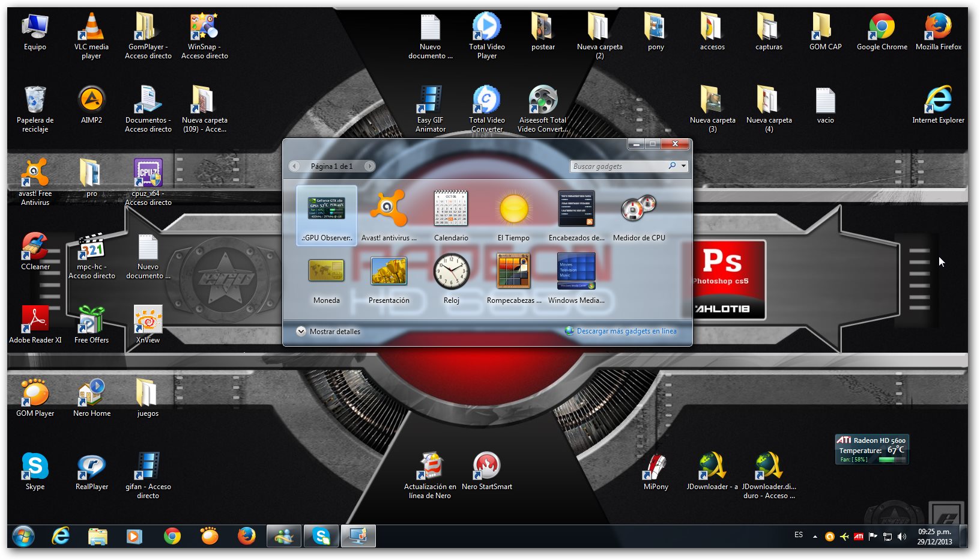
Task: Select the Encabezados de fuentes gadget
Action: click(576, 216)
